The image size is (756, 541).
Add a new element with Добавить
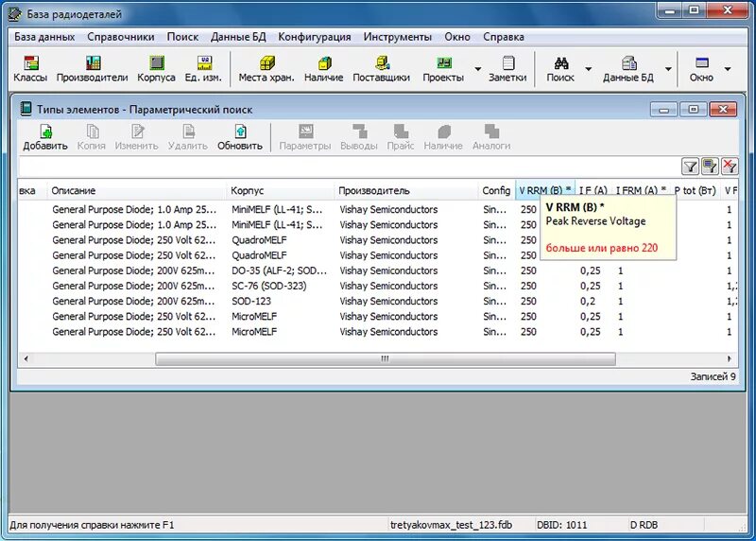pyautogui.click(x=45, y=137)
